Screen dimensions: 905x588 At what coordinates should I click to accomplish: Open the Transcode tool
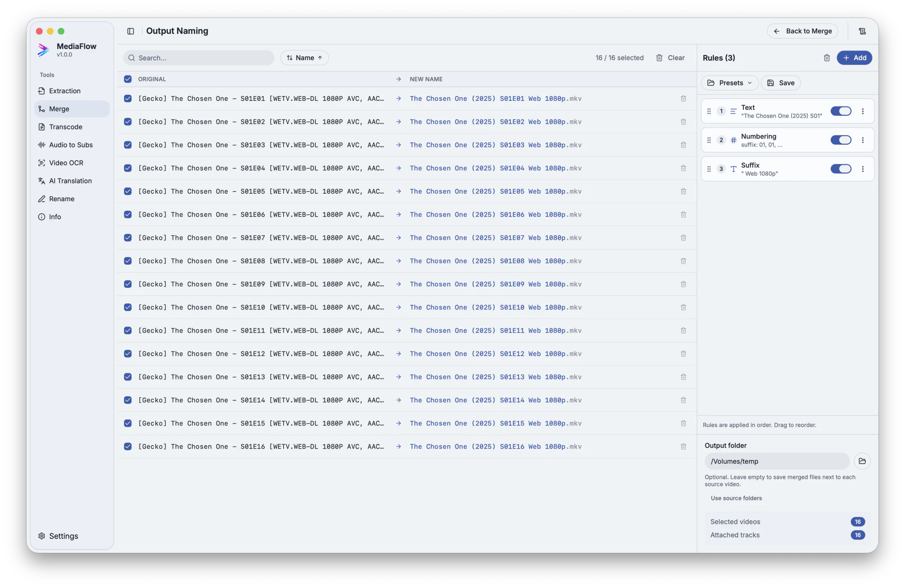coord(72,127)
